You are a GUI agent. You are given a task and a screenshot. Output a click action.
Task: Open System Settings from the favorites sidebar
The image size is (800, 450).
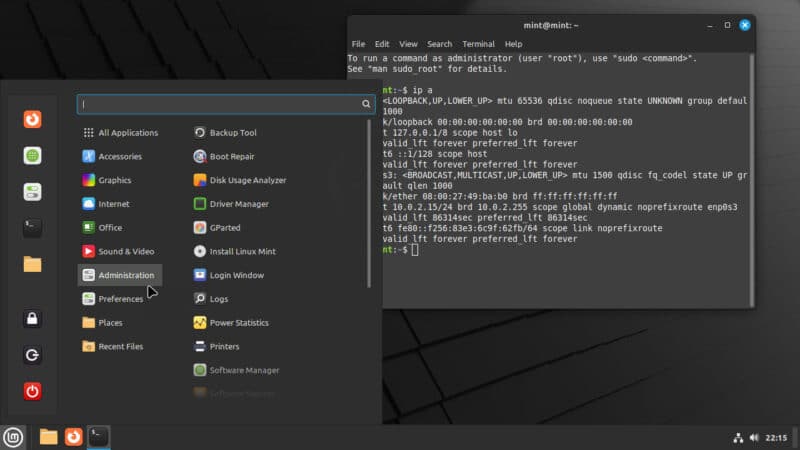click(33, 192)
